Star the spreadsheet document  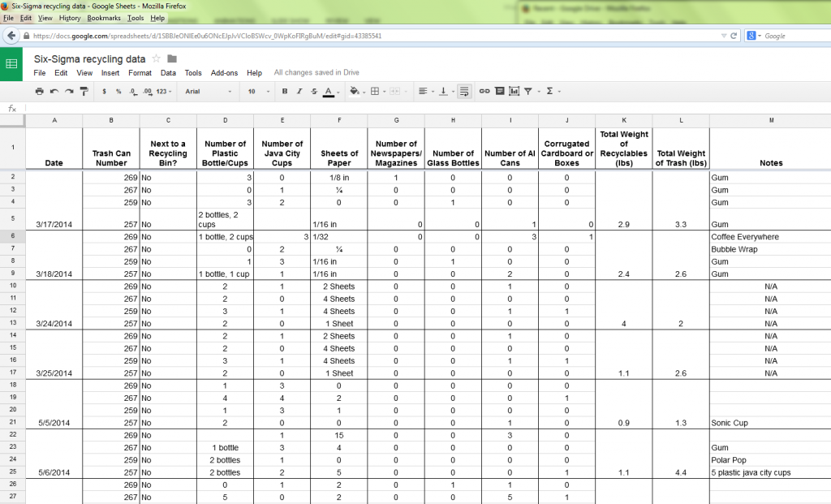click(x=157, y=58)
